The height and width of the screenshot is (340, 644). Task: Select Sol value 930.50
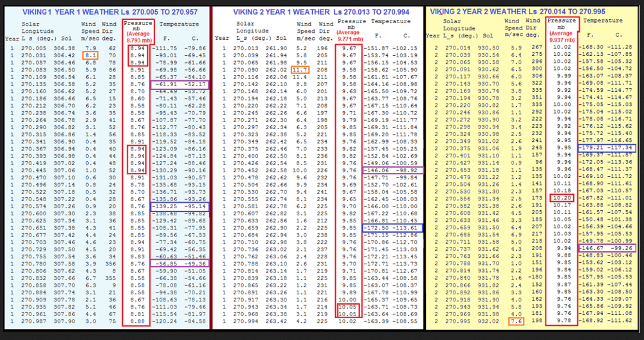click(487, 48)
